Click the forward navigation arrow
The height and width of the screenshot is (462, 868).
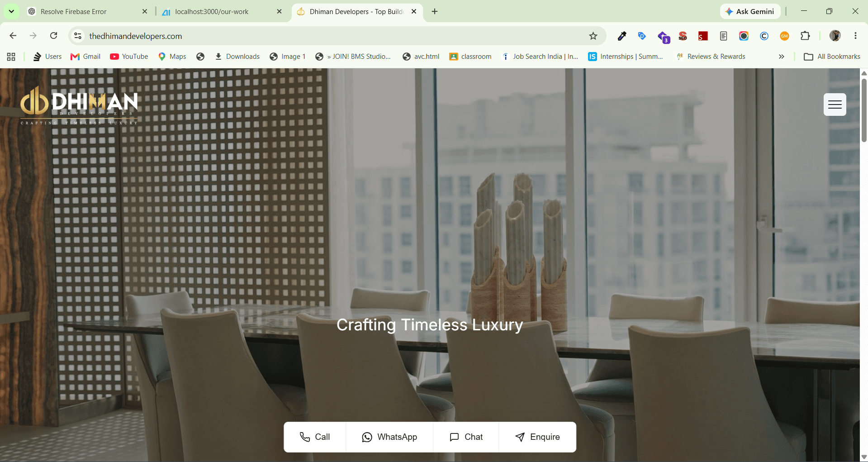[x=33, y=36]
